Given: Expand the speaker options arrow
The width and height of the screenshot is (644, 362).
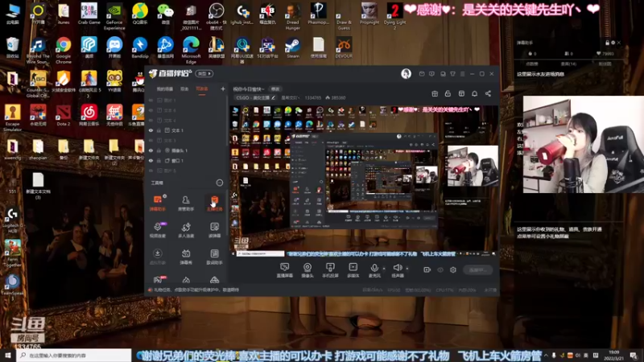Looking at the screenshot, I should click(407, 269).
